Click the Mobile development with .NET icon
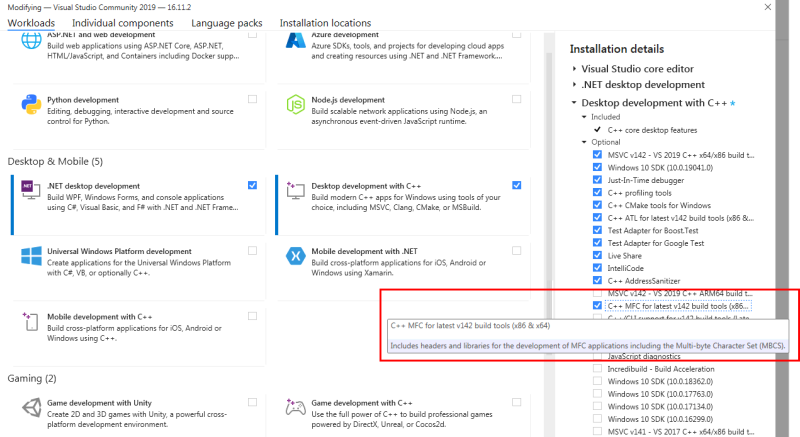The width and height of the screenshot is (800, 437). tap(295, 256)
